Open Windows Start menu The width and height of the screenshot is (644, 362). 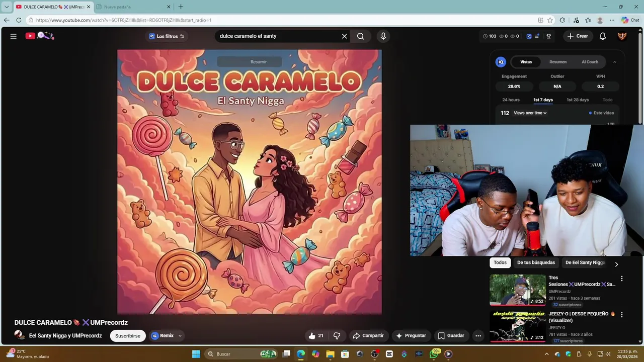(196, 354)
